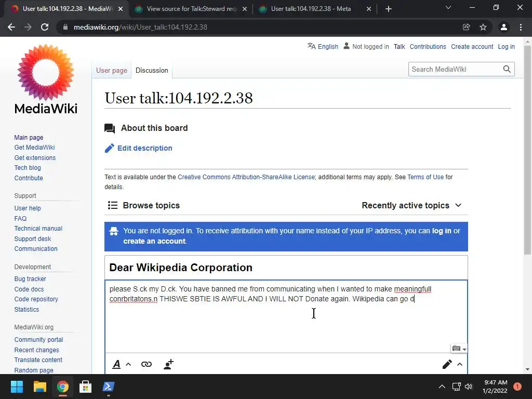
Task: Open the notification badge icon
Action: pyautogui.click(x=517, y=387)
